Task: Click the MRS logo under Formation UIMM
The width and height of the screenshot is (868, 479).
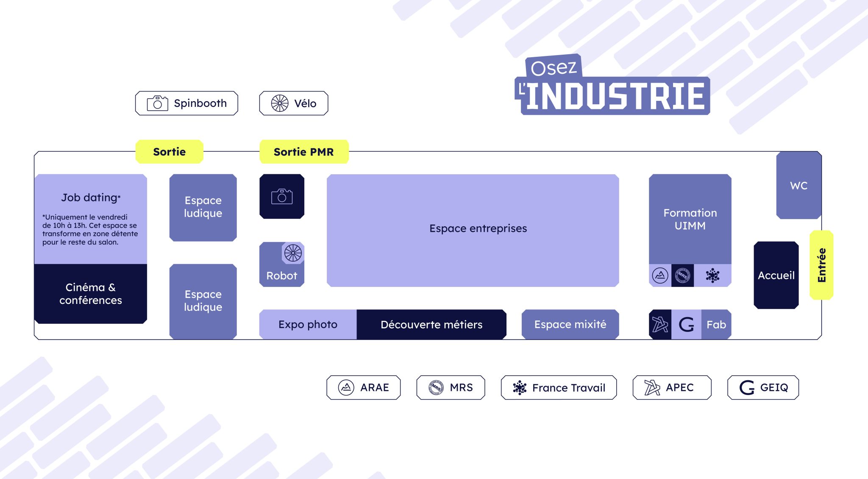Action: (682, 276)
